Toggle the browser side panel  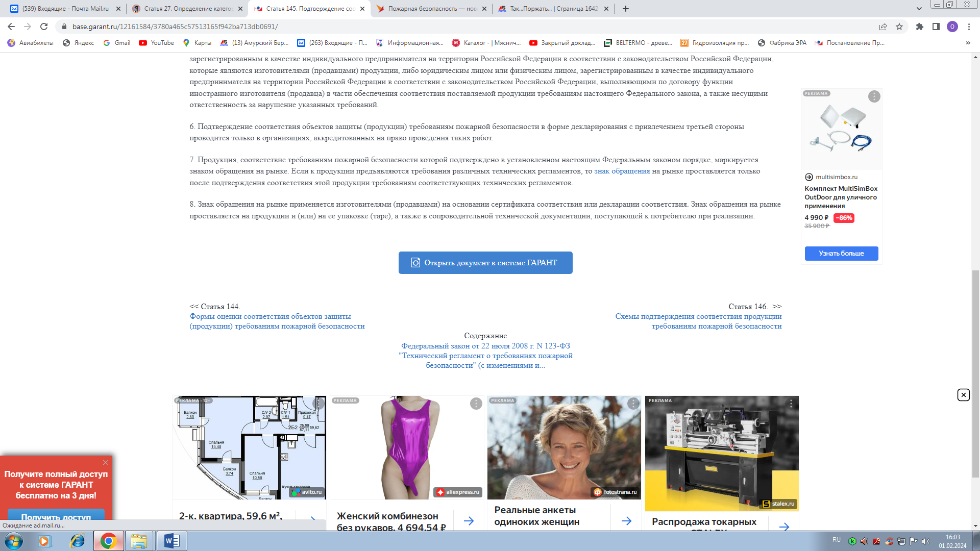pos(936,27)
